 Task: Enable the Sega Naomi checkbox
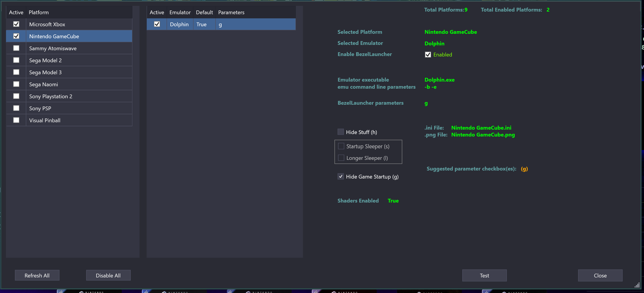click(16, 84)
